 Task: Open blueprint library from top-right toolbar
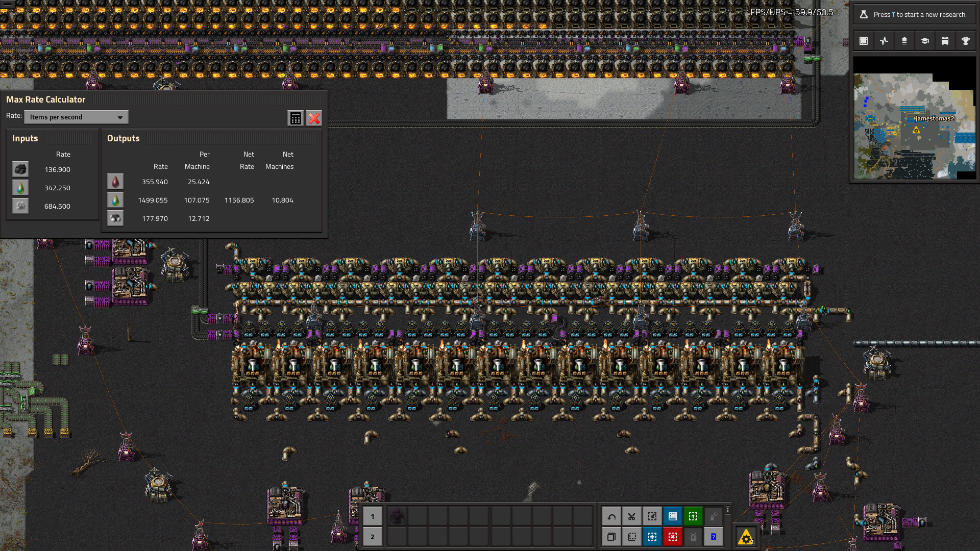(864, 41)
